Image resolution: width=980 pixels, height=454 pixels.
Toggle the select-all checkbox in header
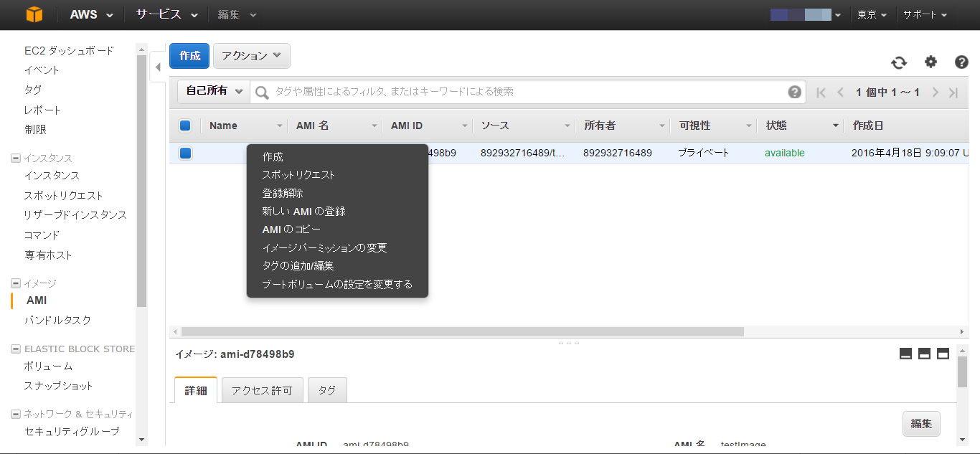185,126
